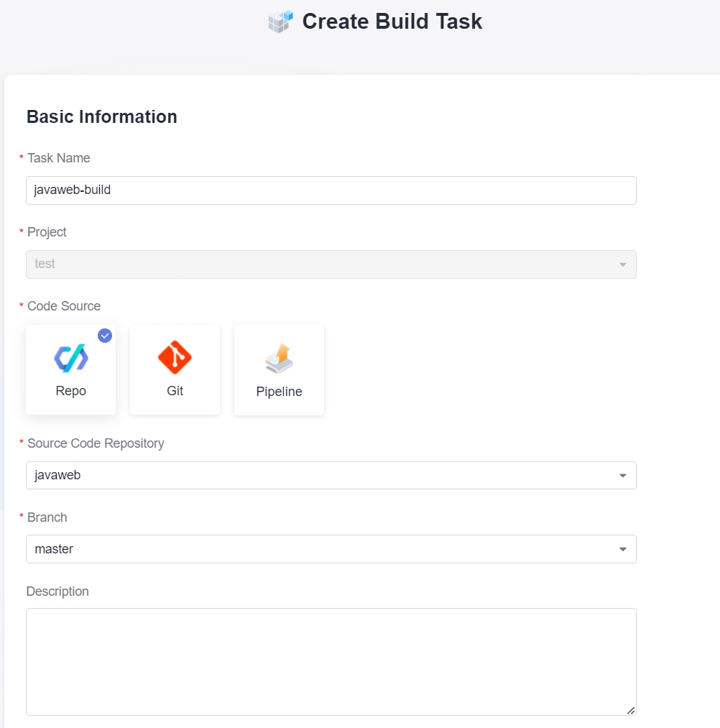Select the Repo code source icon
Viewport: 720px width, 728px height.
pos(70,358)
